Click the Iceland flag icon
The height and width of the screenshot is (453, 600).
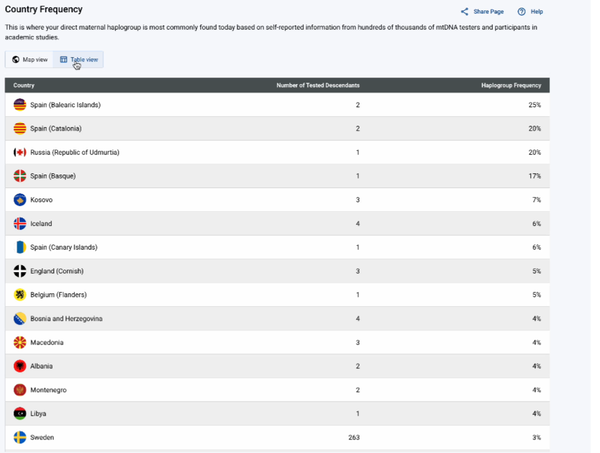20,224
